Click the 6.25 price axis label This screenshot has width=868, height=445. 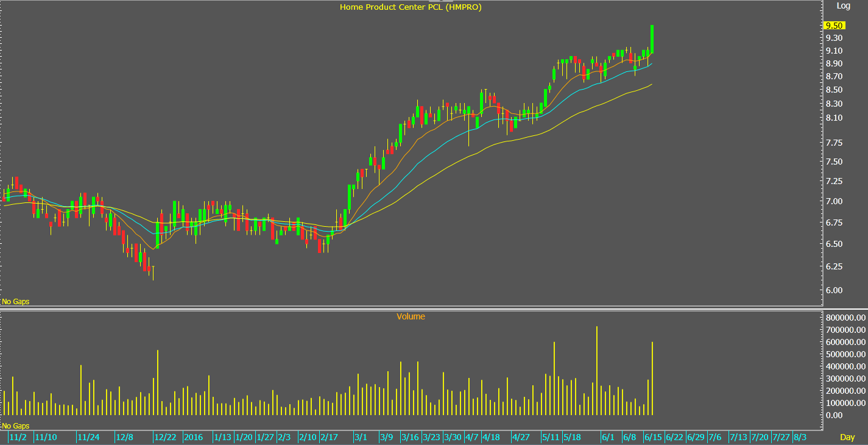point(834,266)
